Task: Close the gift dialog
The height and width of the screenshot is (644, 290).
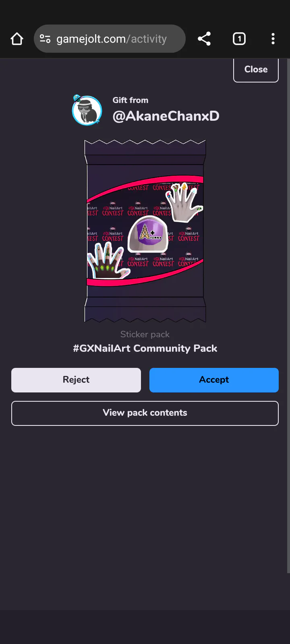Action: point(256,70)
